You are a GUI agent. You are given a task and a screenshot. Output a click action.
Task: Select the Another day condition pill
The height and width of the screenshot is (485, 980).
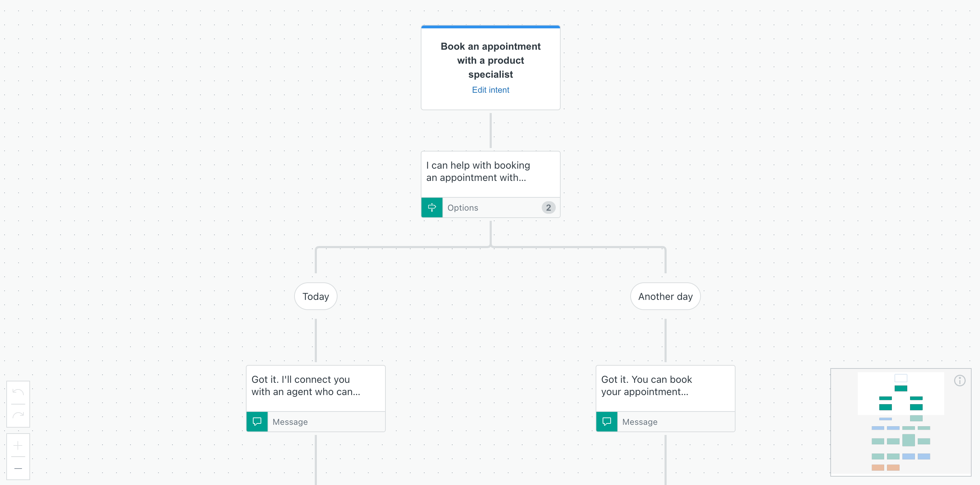(x=665, y=296)
